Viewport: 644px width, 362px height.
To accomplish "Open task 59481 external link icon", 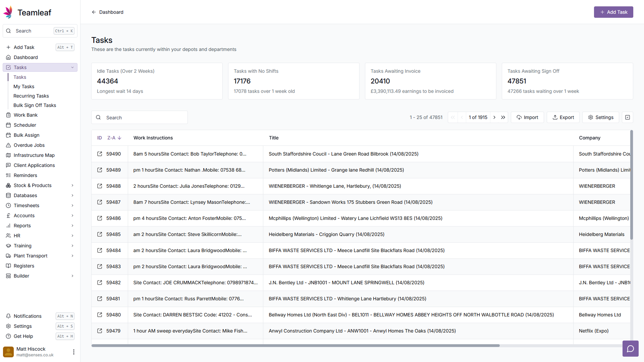I will [x=100, y=299].
